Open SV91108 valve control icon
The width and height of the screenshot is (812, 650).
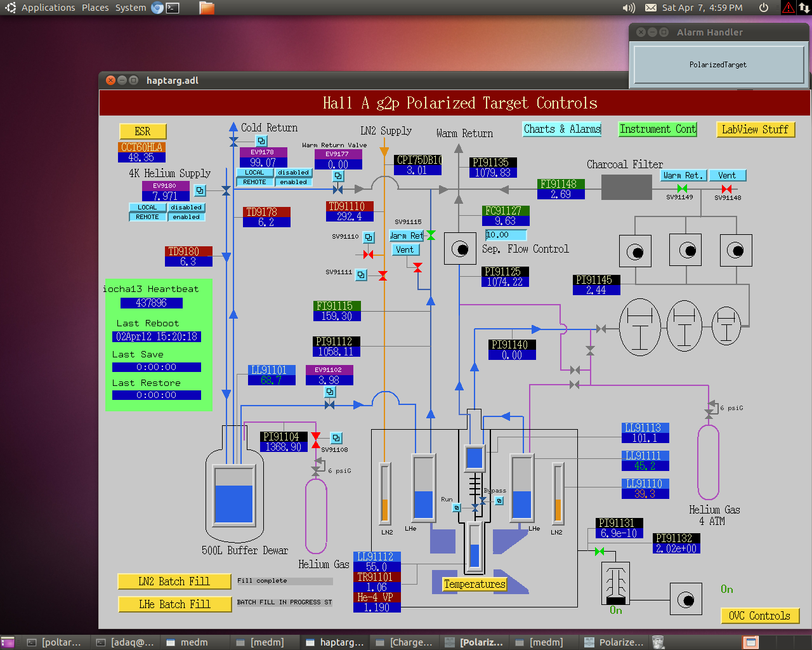pos(336,438)
